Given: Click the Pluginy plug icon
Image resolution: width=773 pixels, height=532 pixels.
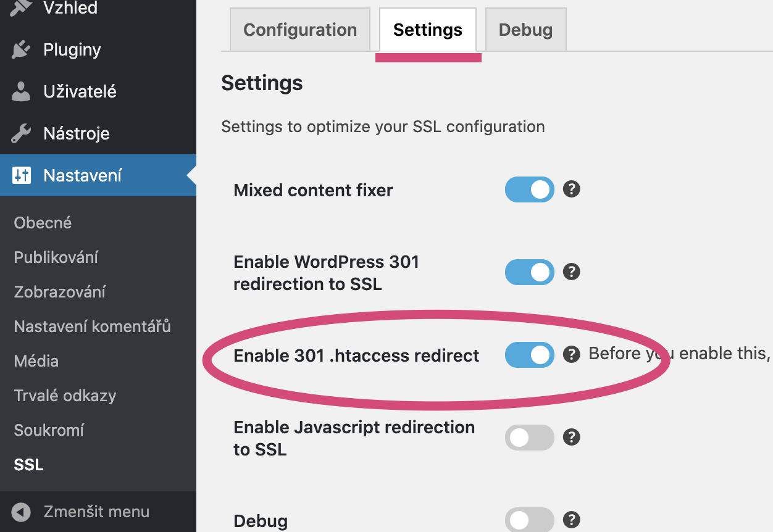Looking at the screenshot, I should point(22,49).
